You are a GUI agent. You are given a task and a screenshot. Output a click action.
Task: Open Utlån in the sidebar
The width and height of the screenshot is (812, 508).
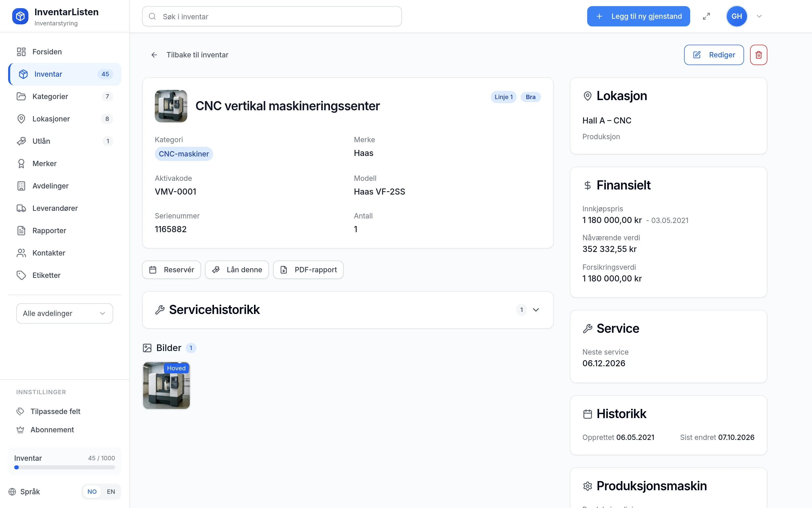click(x=64, y=141)
